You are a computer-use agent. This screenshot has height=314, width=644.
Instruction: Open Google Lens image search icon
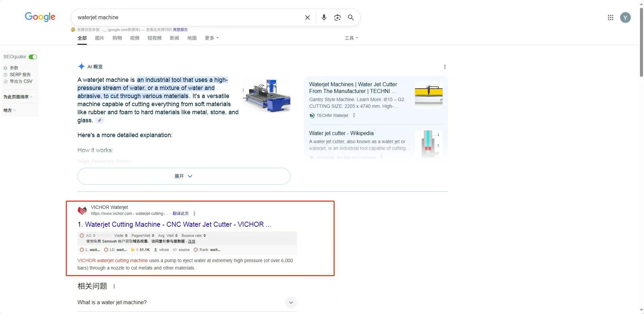coord(337,18)
